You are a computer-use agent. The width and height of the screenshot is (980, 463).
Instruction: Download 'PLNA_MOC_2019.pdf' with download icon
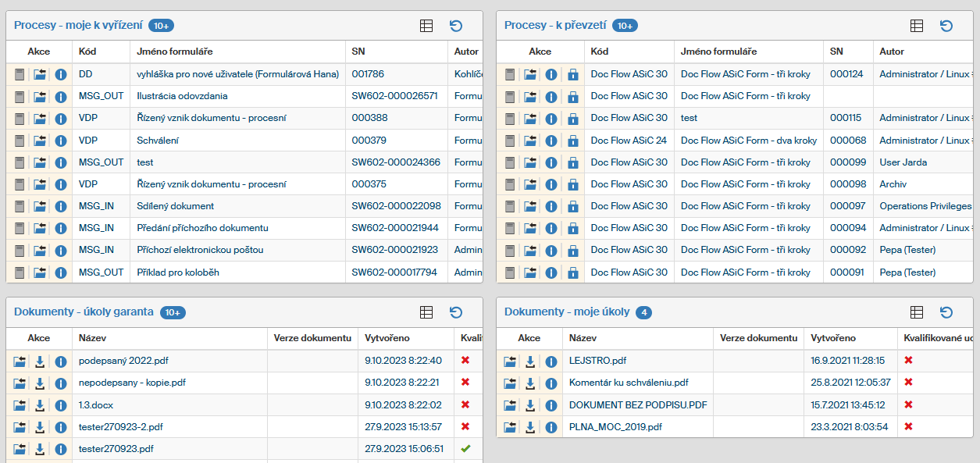click(x=530, y=427)
